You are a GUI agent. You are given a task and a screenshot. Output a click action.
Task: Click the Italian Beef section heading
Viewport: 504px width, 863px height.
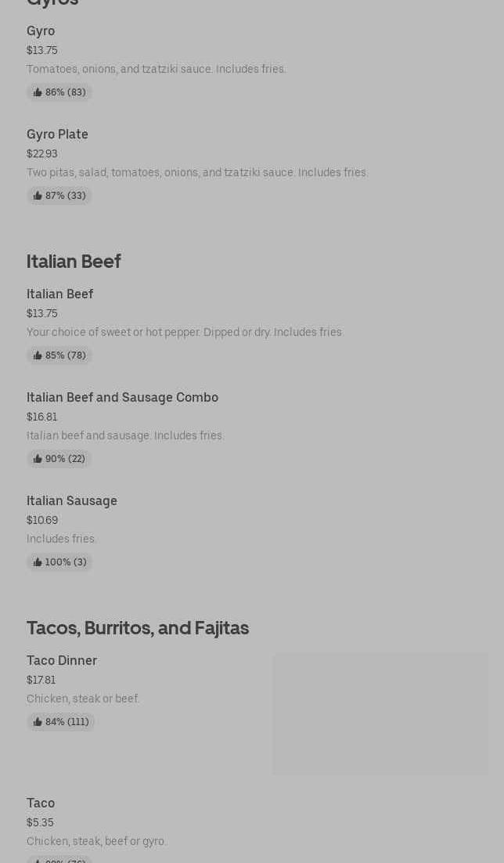point(74,262)
